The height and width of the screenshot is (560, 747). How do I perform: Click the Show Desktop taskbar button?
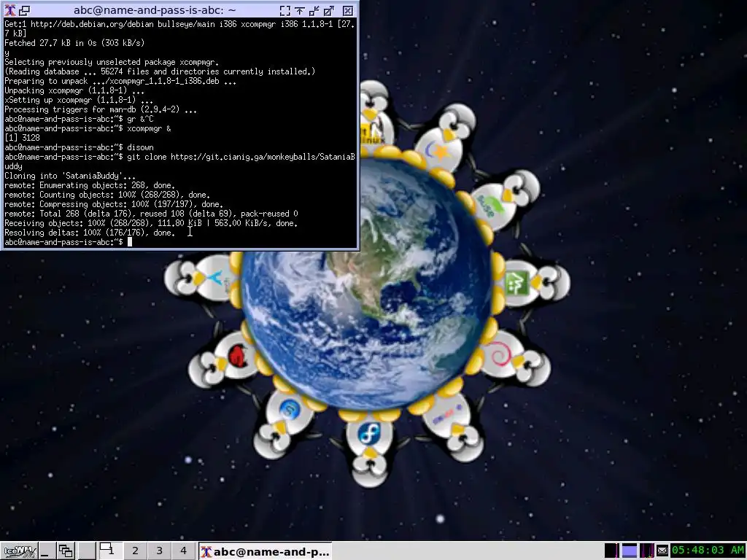pos(46,551)
